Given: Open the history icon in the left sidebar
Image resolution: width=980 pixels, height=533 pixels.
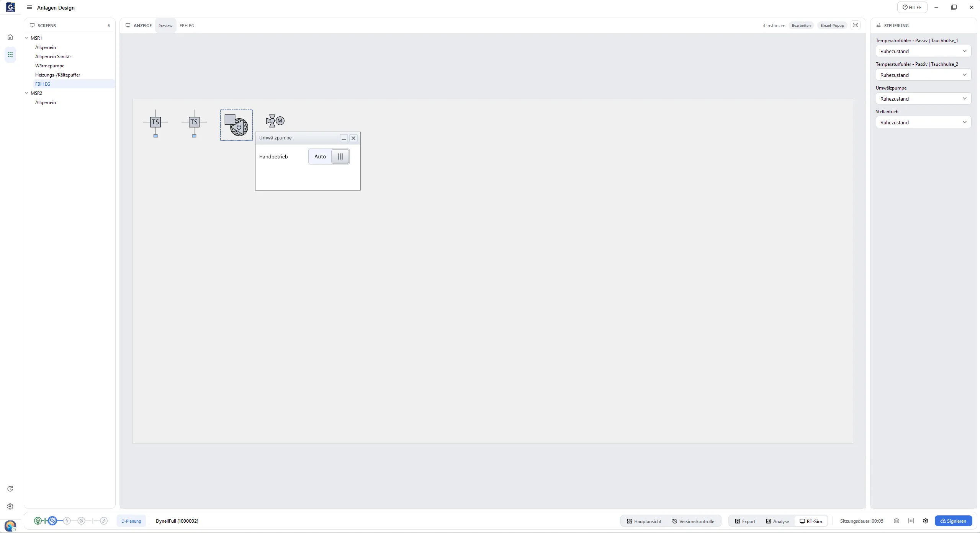Looking at the screenshot, I should coord(10,489).
